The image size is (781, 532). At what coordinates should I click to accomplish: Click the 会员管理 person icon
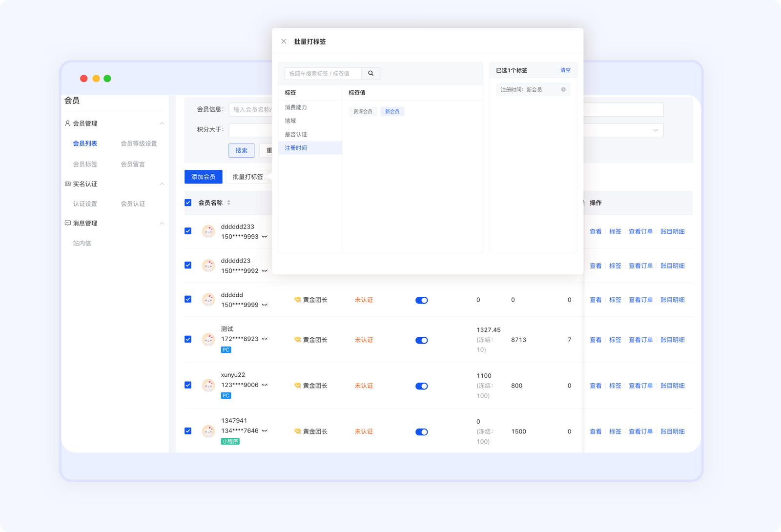coord(68,123)
